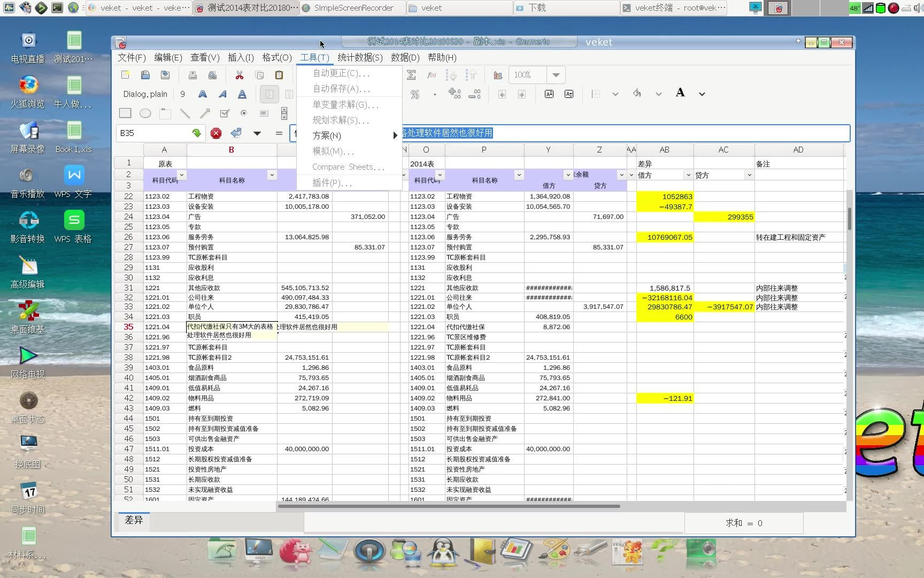This screenshot has width=924, height=578.
Task: Open the 格式(O) menu
Action: click(x=277, y=57)
